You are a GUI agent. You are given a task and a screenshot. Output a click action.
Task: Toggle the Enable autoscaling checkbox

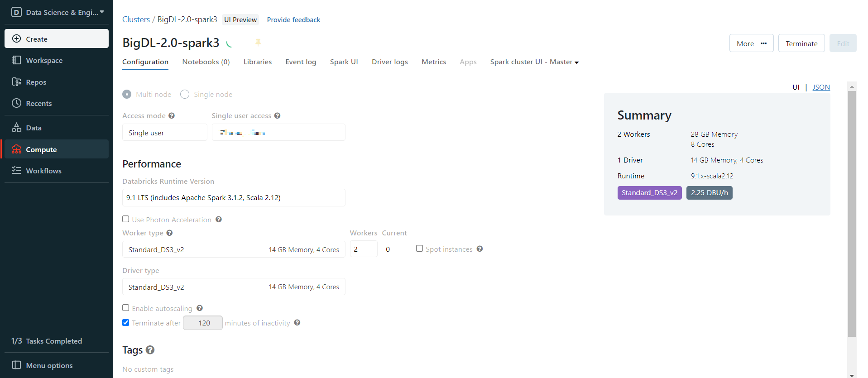[126, 308]
